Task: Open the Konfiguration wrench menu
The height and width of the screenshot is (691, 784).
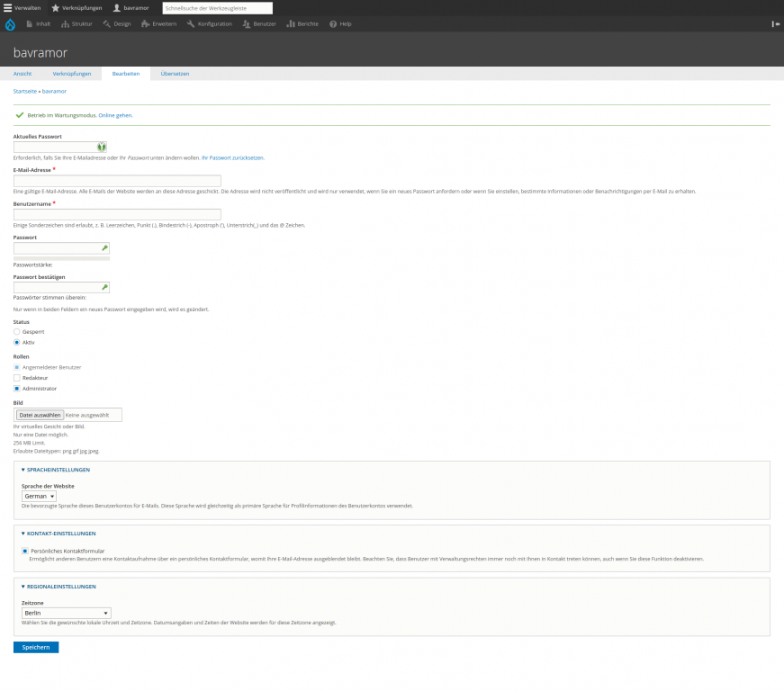Action: (x=209, y=23)
